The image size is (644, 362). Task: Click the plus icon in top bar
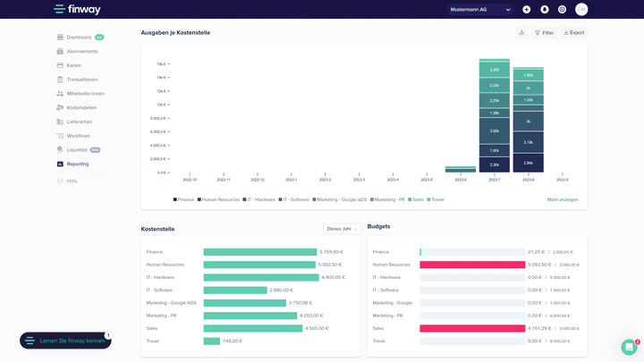click(526, 9)
